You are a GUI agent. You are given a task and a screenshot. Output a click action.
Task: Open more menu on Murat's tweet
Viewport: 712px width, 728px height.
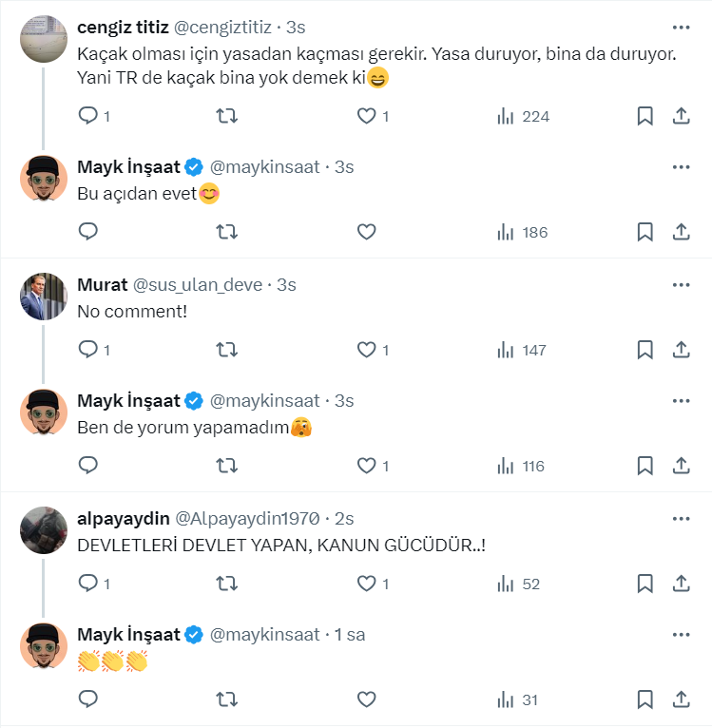(x=681, y=284)
